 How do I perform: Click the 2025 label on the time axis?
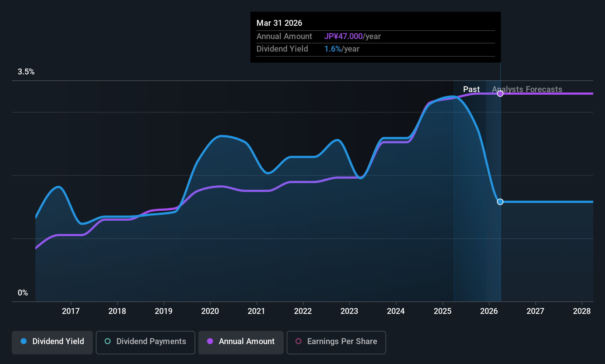[x=443, y=311]
